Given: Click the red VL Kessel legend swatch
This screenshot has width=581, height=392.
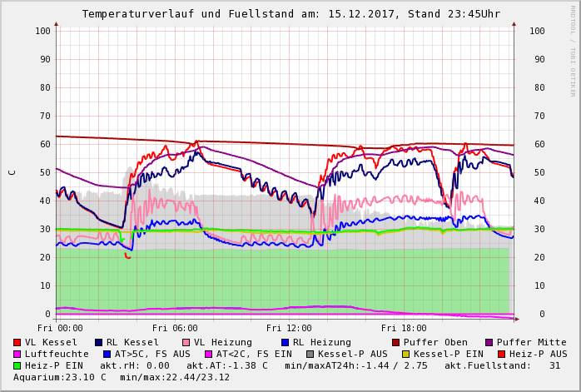Looking at the screenshot, I should pos(17,343).
